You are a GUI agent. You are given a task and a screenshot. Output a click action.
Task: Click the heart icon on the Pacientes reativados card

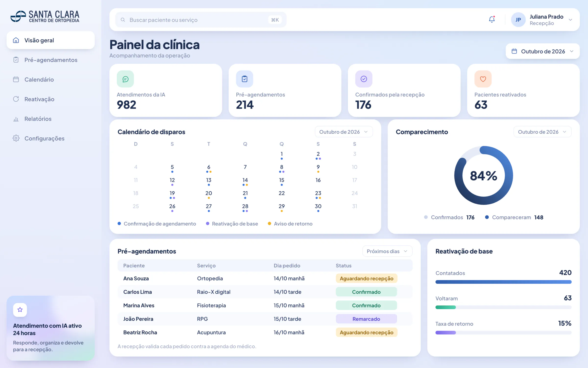tap(483, 79)
